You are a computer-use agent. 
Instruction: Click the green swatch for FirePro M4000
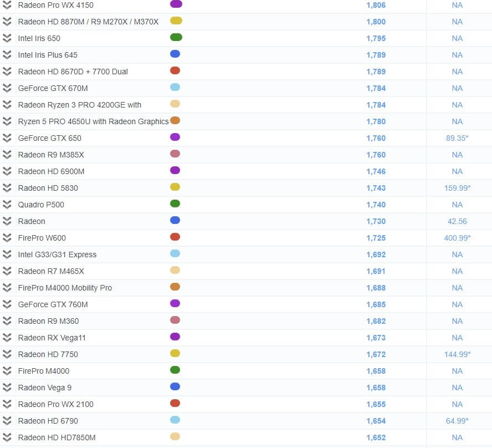175,370
